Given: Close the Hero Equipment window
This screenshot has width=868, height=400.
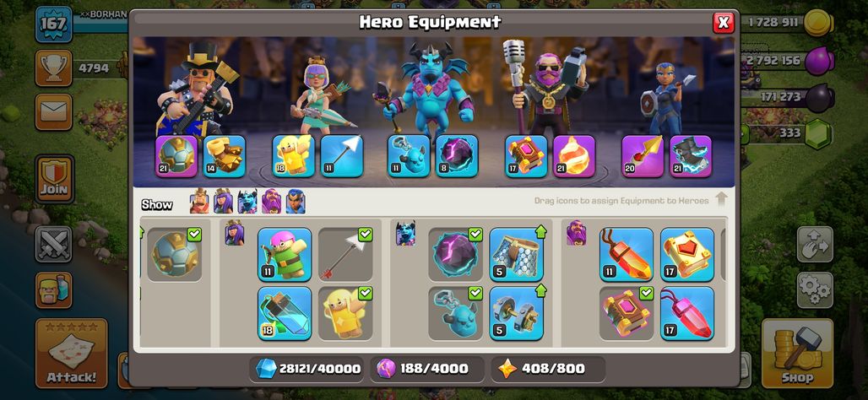Looking at the screenshot, I should (x=723, y=23).
